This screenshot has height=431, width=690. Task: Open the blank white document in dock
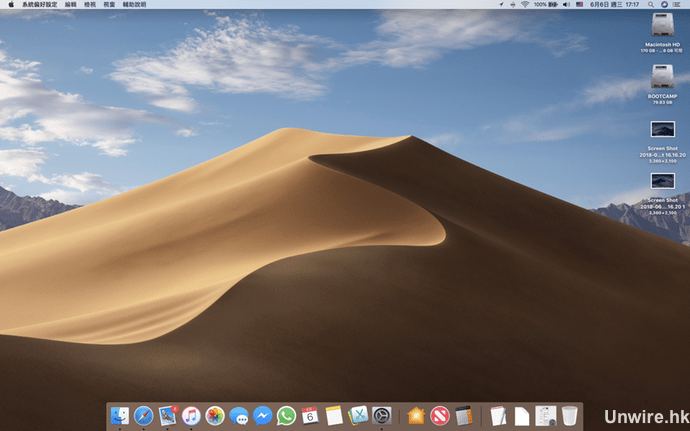click(x=522, y=416)
